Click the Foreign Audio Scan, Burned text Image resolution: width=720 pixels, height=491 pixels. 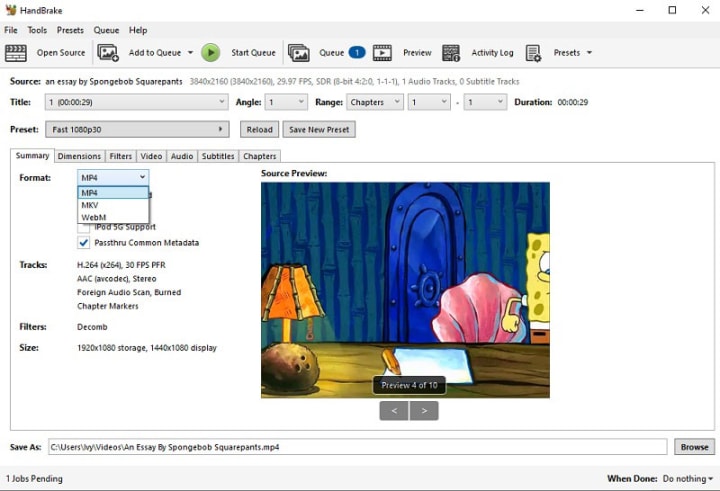point(129,292)
